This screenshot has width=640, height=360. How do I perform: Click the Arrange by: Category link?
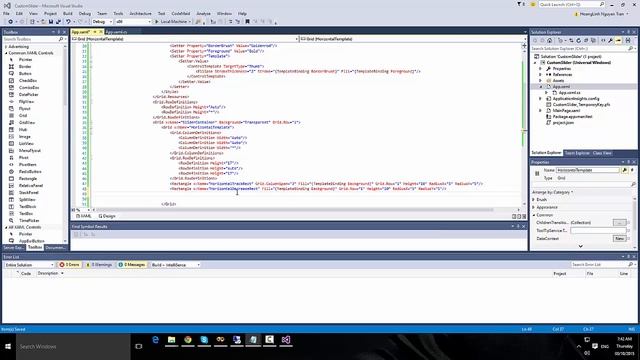552,192
